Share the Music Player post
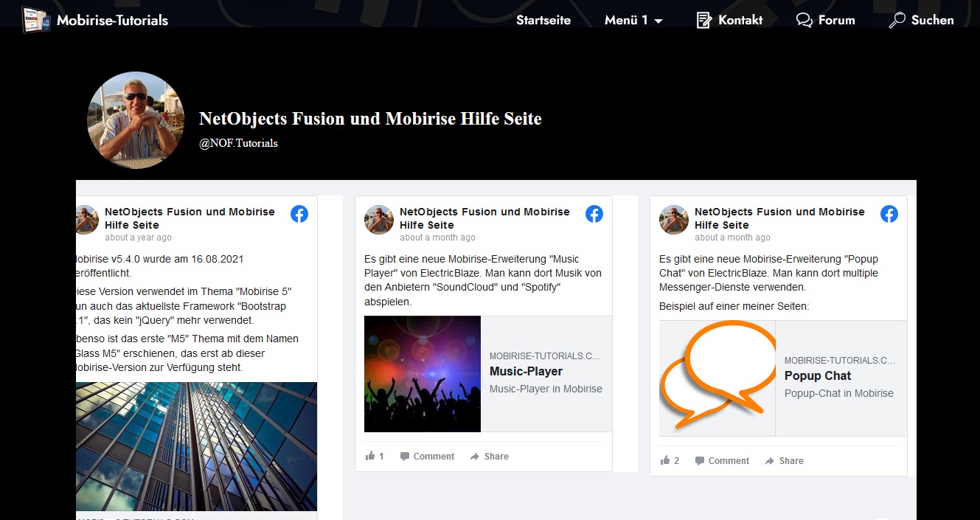The height and width of the screenshot is (520, 980). click(490, 457)
